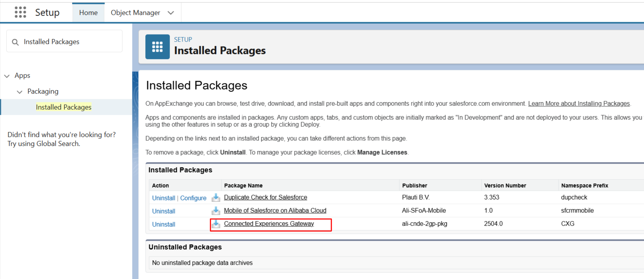Image resolution: width=644 pixels, height=279 pixels.
Task: Select version number 2504.0
Action: click(493, 224)
